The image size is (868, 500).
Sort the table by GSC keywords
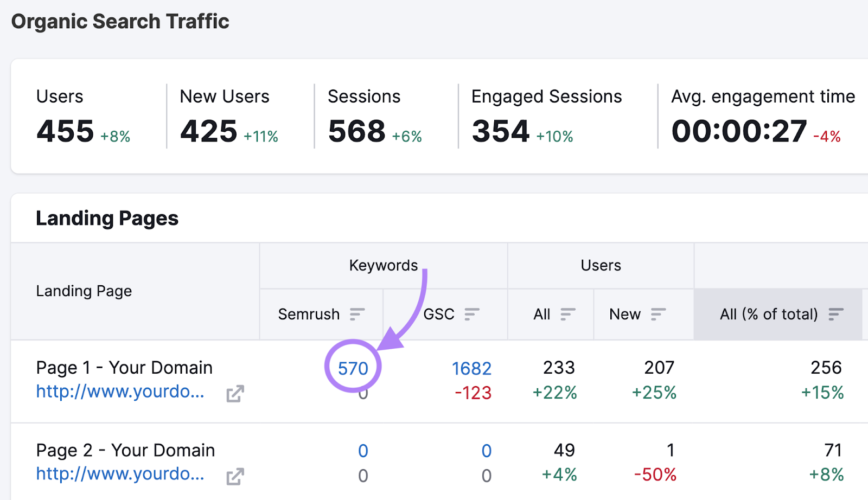coord(471,314)
